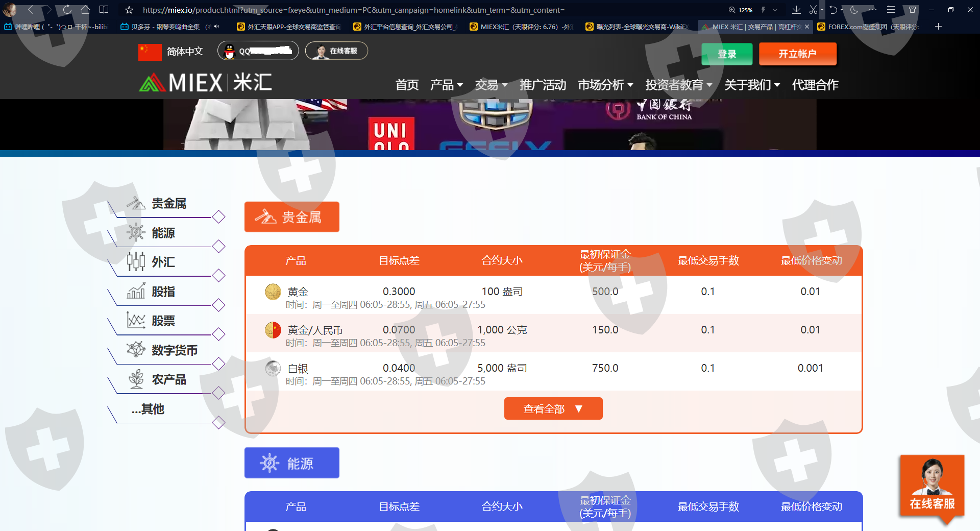The width and height of the screenshot is (980, 531).
Task: Expand the 市场分析 navigation dropdown
Action: [x=605, y=85]
